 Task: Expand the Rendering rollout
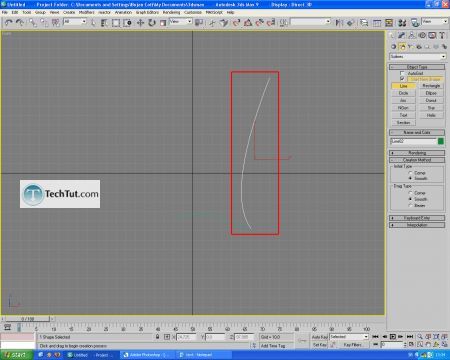coord(417,153)
